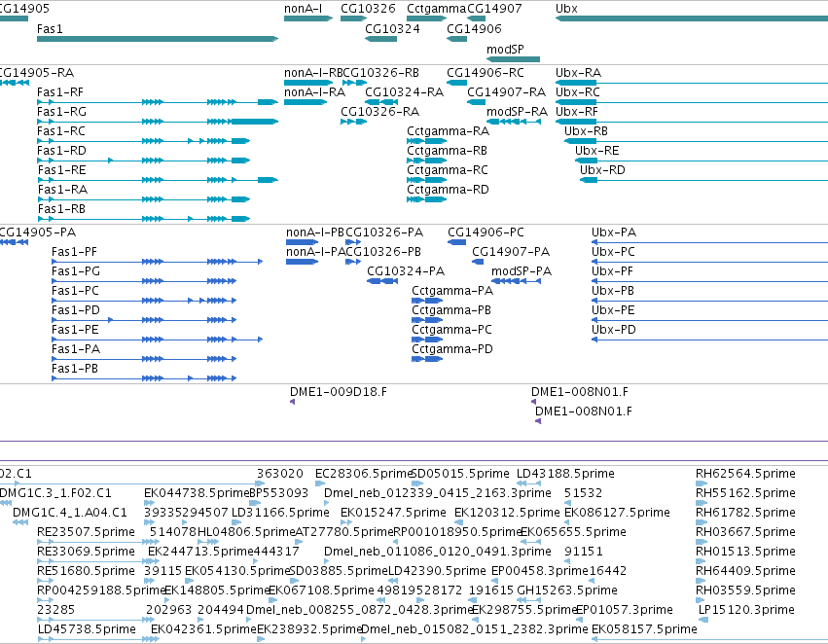
Task: Click the Fas1 gene bar in the top gene track
Action: point(158,39)
